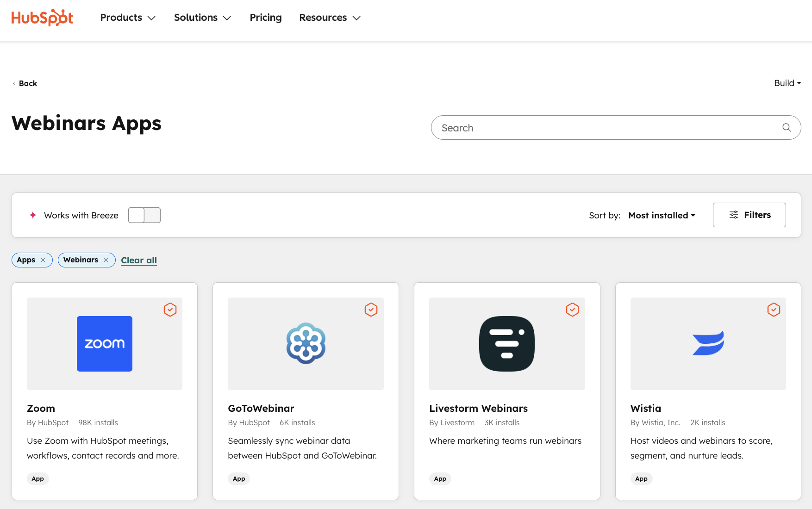Click the Webinars Apps heading

click(87, 124)
